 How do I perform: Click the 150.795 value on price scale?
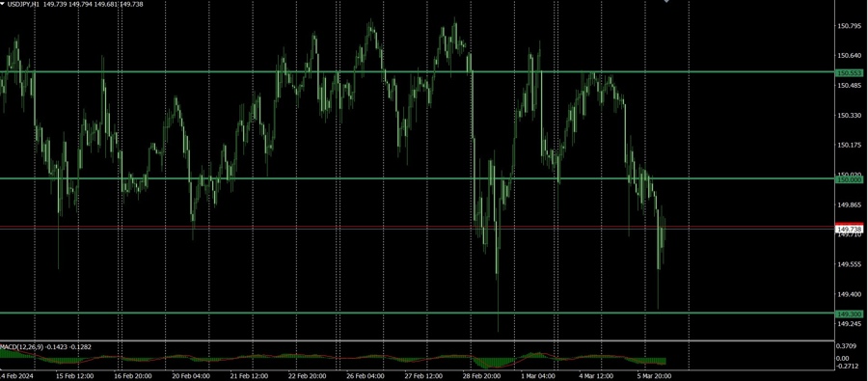click(849, 26)
